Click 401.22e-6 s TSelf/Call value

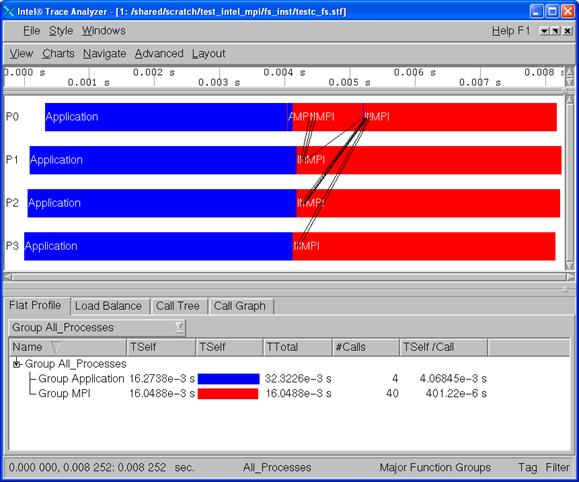coord(456,393)
